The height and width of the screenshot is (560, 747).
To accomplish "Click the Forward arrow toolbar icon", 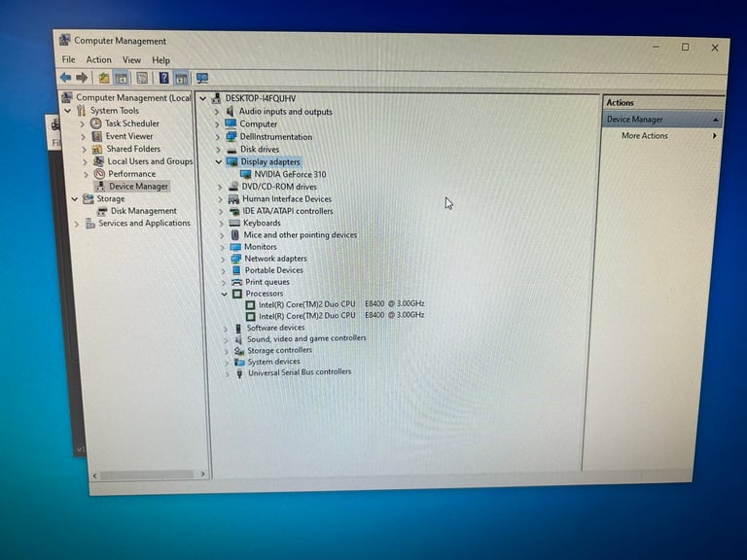I will (x=82, y=77).
